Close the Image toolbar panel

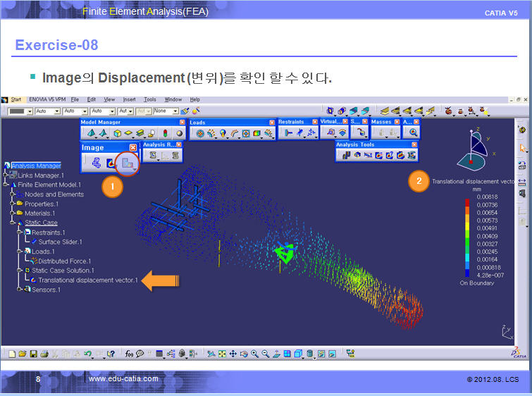point(133,147)
